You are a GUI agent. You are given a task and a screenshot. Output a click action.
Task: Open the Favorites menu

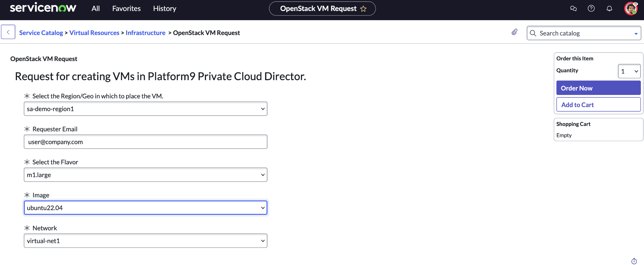[126, 8]
